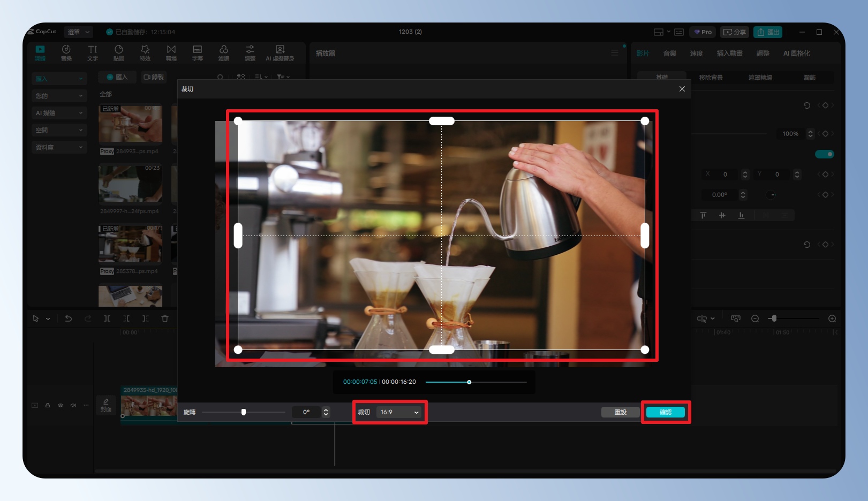This screenshot has width=868, height=501.
Task: Switch to the 移除背景 tab
Action: pos(711,78)
